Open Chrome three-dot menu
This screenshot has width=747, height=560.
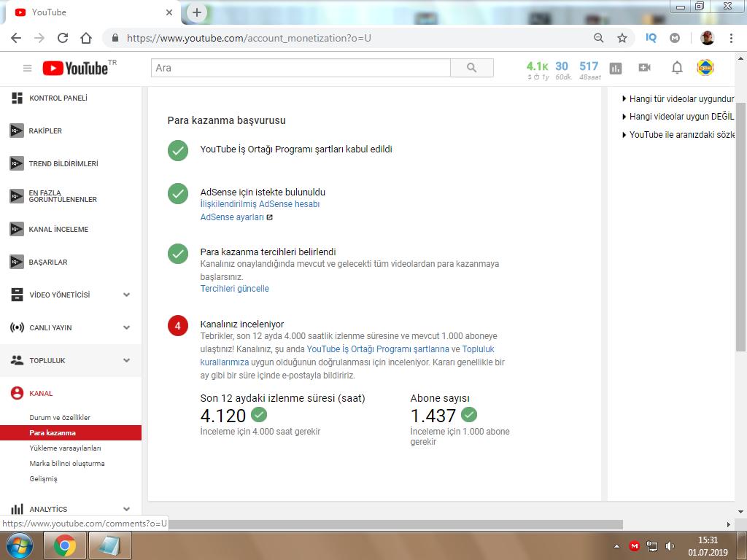tap(731, 38)
